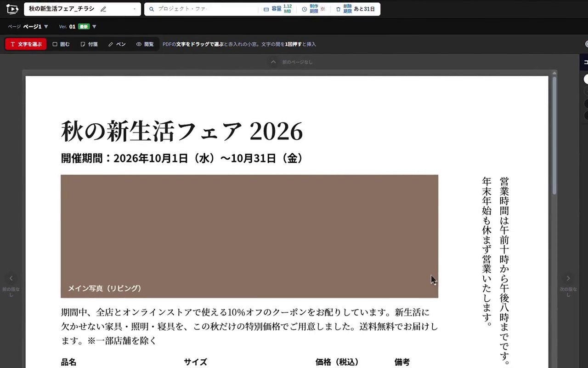Click the up chevron above the page (前のページなし)
Viewport: 588px width, 368px height.
pyautogui.click(x=273, y=62)
